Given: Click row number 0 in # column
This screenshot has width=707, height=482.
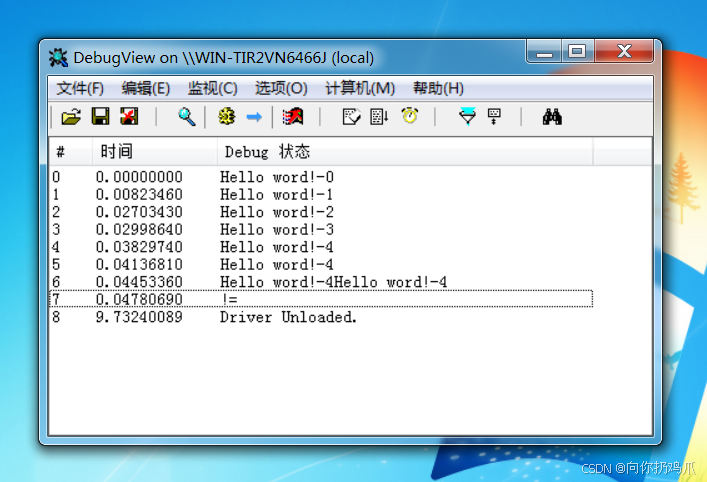Looking at the screenshot, I should 56,177.
